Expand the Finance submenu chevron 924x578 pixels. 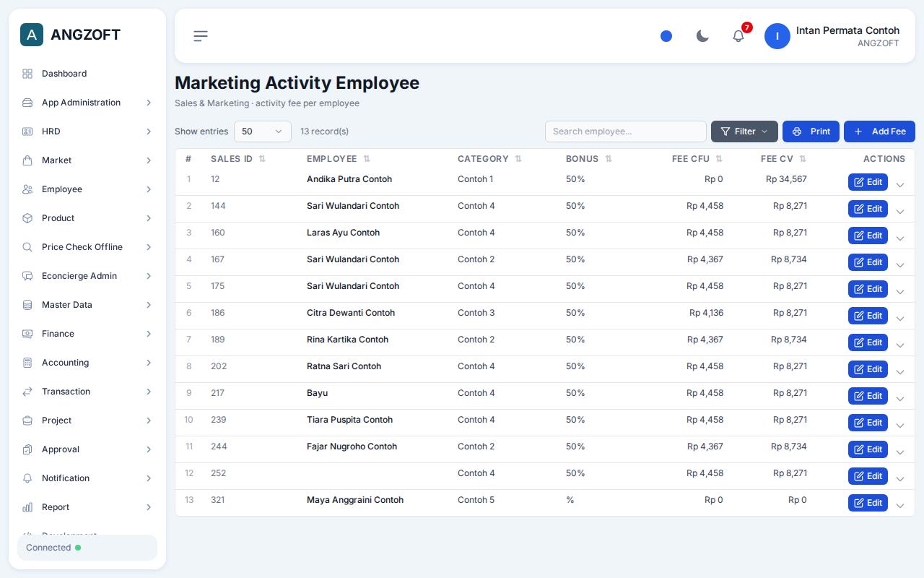click(x=149, y=334)
